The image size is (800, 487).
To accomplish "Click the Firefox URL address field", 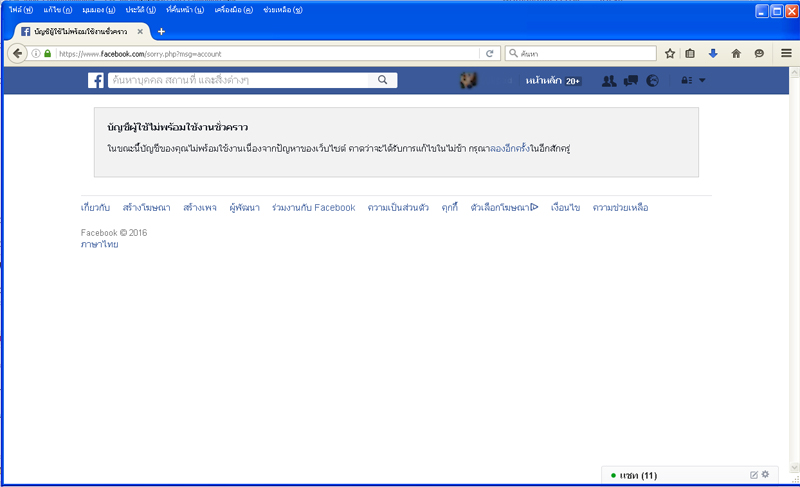I will [268, 54].
